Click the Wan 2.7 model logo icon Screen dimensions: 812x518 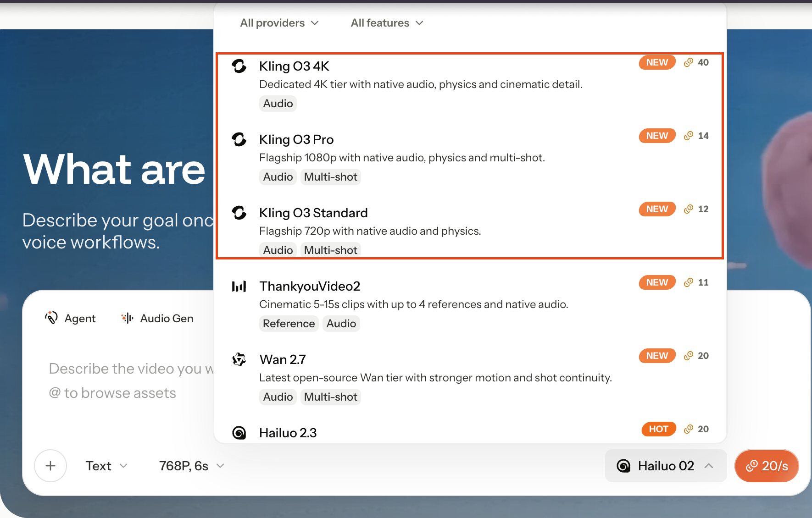(x=239, y=359)
